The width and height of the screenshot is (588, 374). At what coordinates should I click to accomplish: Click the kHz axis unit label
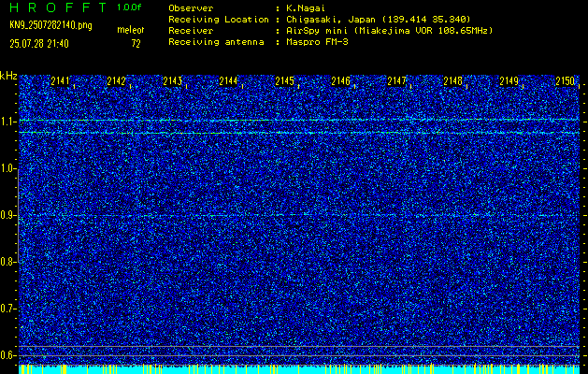click(x=8, y=76)
